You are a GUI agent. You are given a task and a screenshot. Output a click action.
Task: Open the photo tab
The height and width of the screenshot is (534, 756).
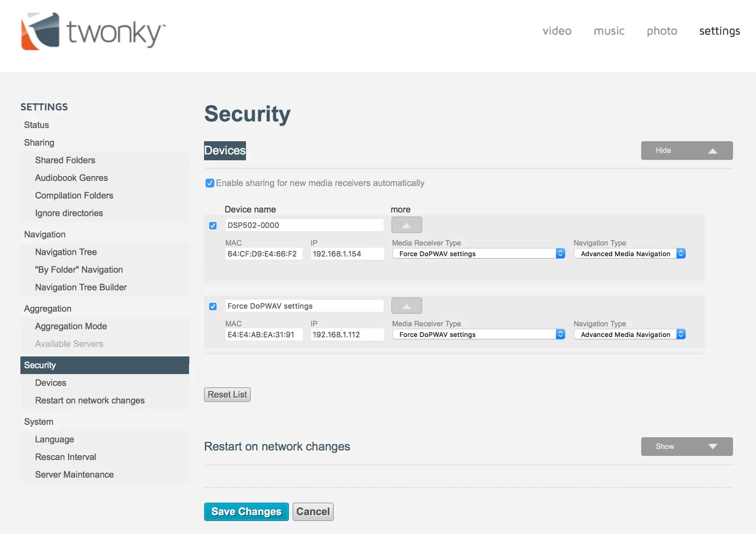(662, 31)
